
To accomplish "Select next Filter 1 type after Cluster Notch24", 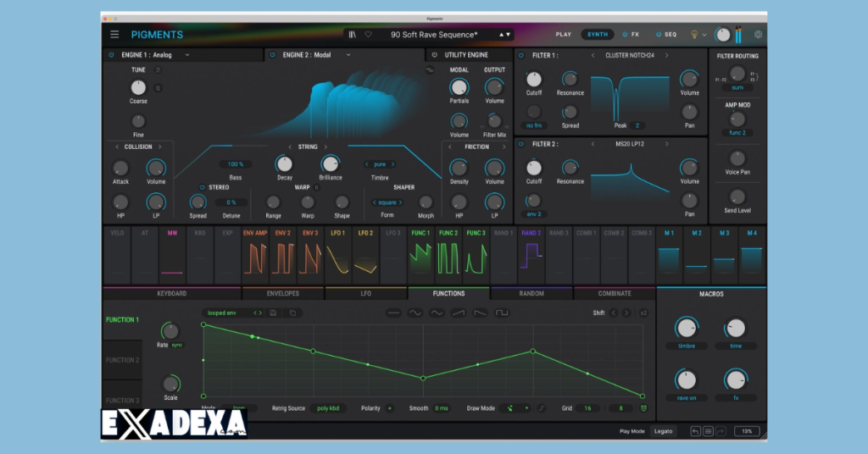I will coord(666,55).
